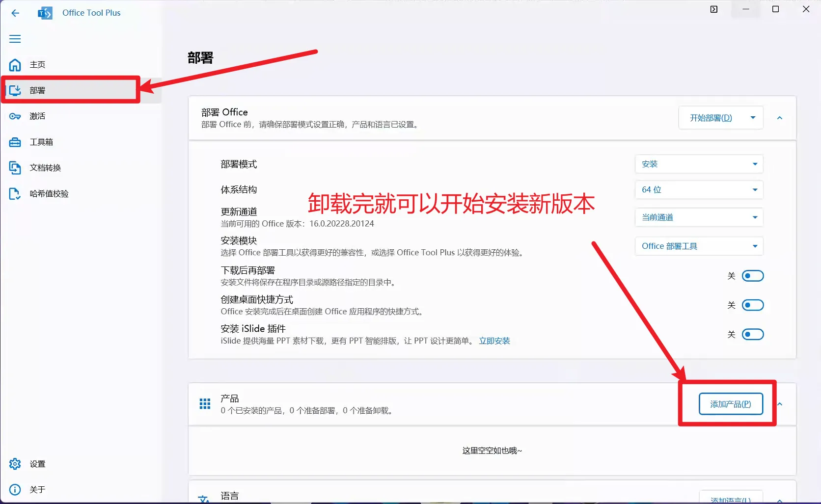The image size is (821, 504).
Task: Click the 体系结构 label
Action: [x=239, y=190]
